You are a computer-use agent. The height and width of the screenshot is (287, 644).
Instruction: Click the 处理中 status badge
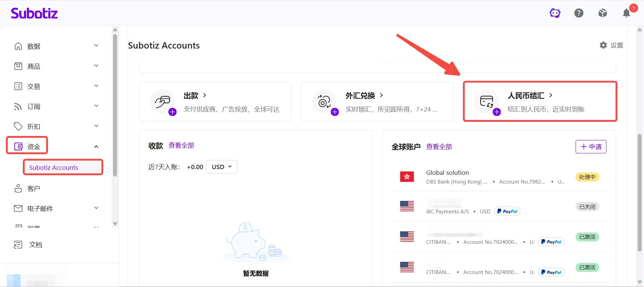pos(587,177)
